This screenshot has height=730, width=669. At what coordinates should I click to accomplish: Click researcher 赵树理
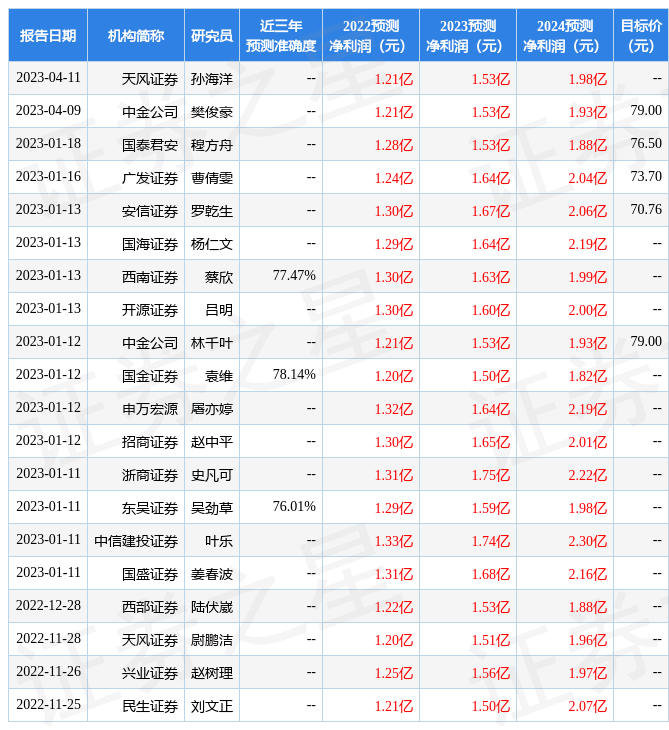(x=212, y=674)
